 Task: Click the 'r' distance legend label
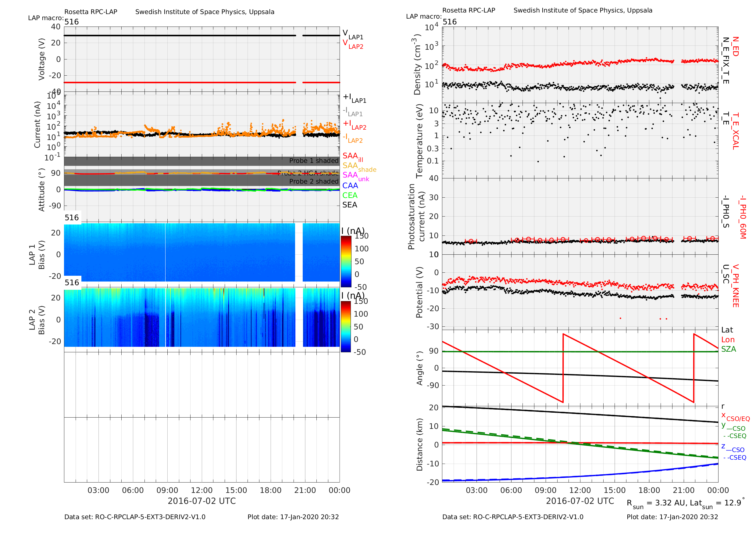[x=723, y=407]
